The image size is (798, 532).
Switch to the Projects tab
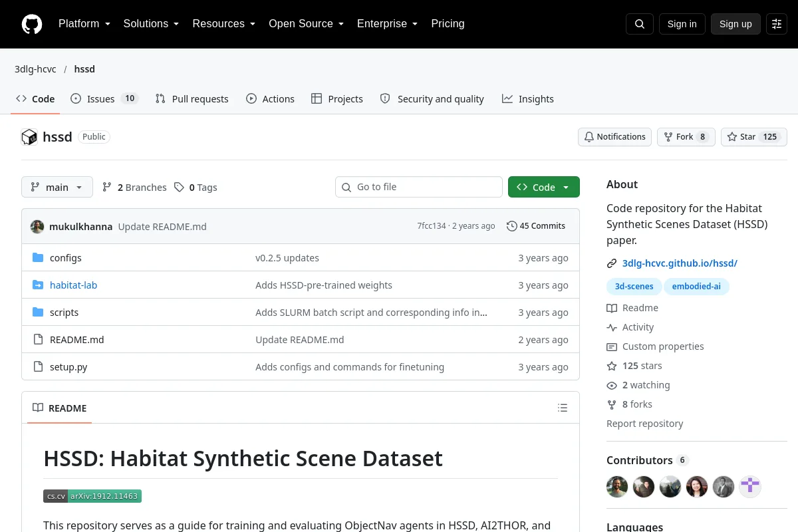[x=337, y=99]
